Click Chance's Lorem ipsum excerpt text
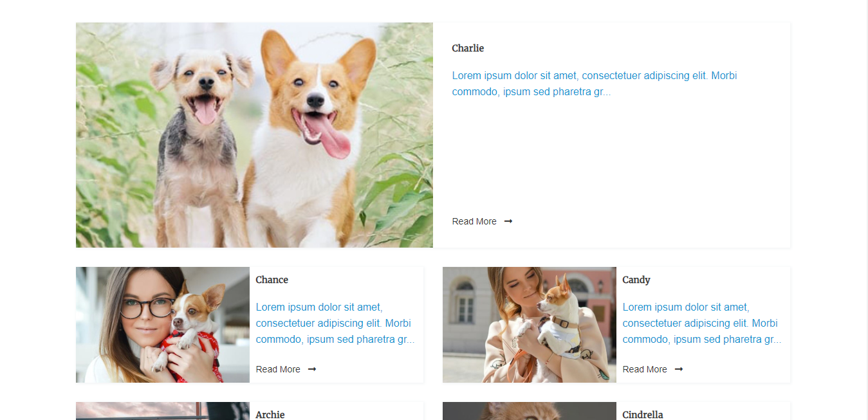This screenshot has height=420, width=868. pyautogui.click(x=335, y=323)
